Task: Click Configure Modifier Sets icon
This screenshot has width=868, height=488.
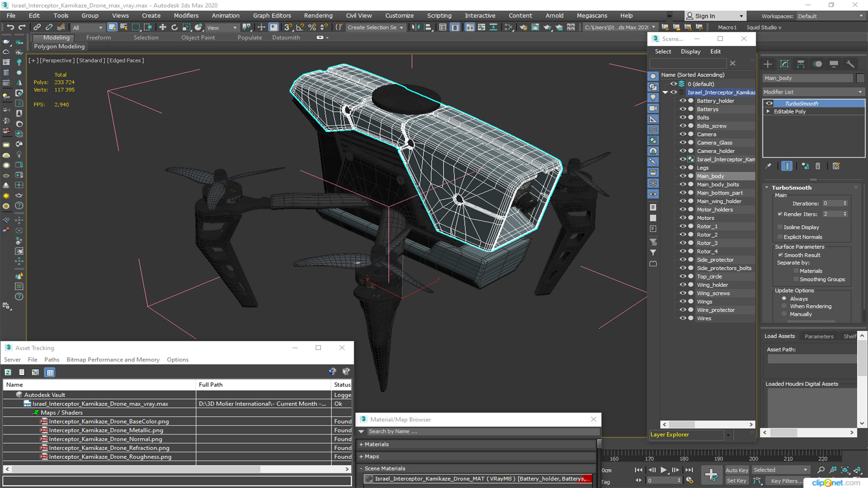Action: (836, 166)
